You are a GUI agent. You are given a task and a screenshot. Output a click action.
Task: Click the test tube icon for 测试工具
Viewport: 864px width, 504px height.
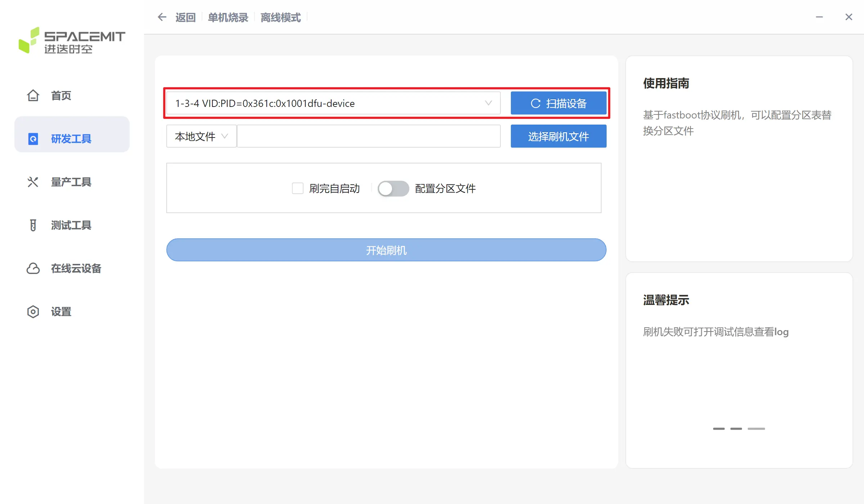[33, 225]
